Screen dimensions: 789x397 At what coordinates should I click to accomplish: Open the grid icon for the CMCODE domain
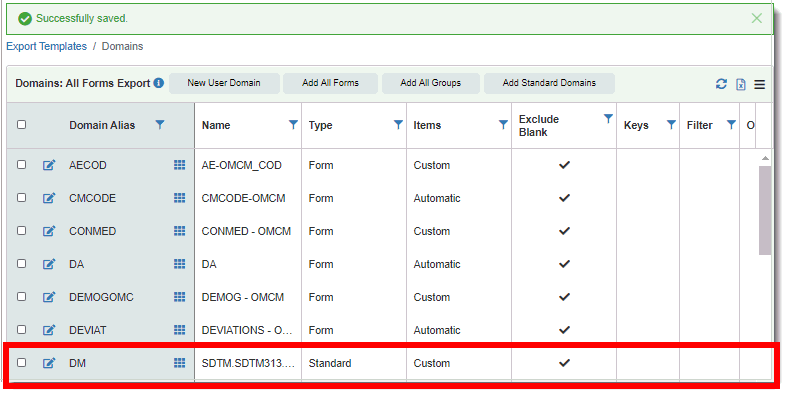[x=179, y=198]
